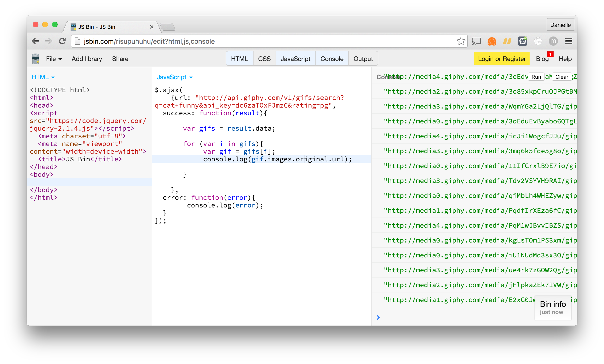
Task: Click the grey circular page extension icon
Action: point(538,41)
